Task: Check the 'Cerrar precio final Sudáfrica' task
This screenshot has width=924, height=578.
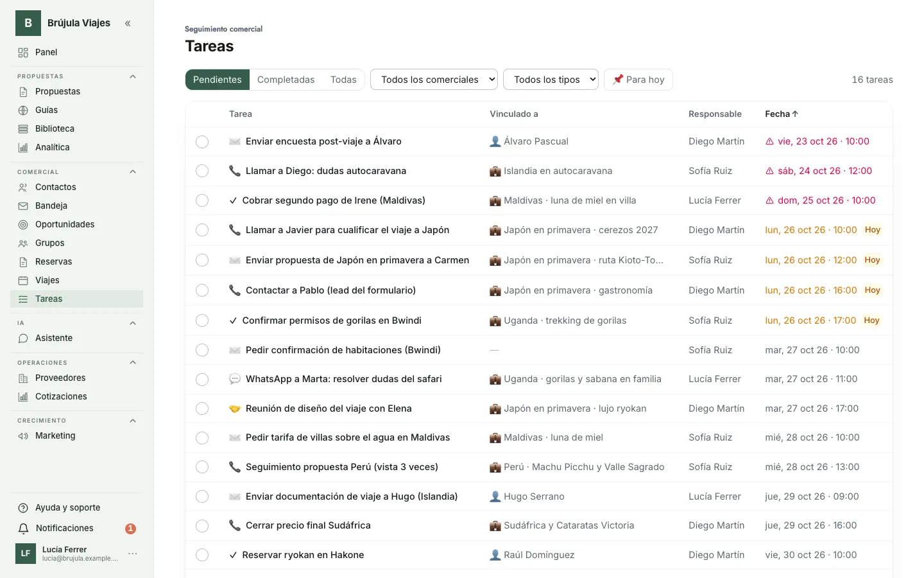Action: [202, 526]
